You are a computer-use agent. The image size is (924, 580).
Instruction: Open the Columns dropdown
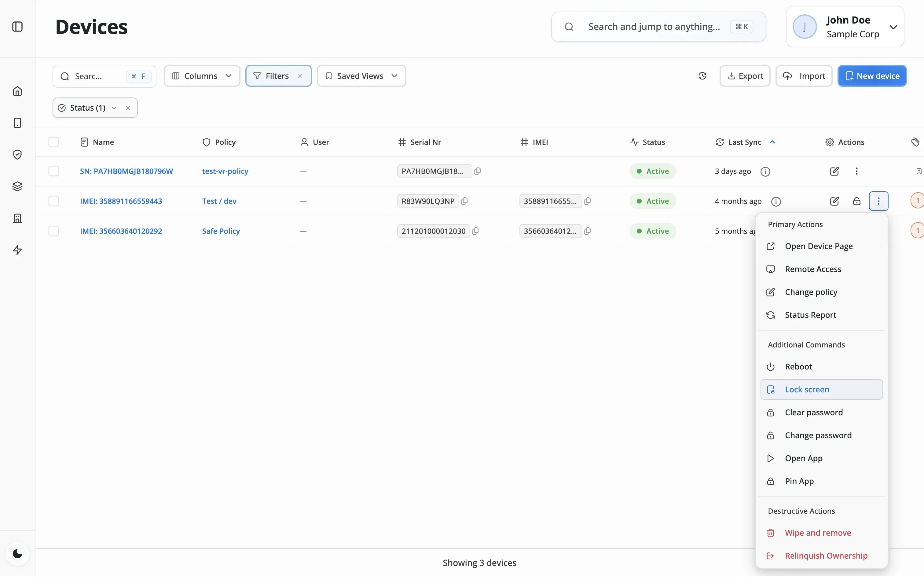(202, 76)
